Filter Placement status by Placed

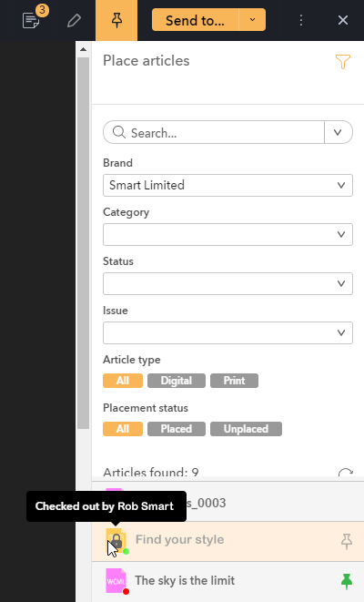coord(177,429)
